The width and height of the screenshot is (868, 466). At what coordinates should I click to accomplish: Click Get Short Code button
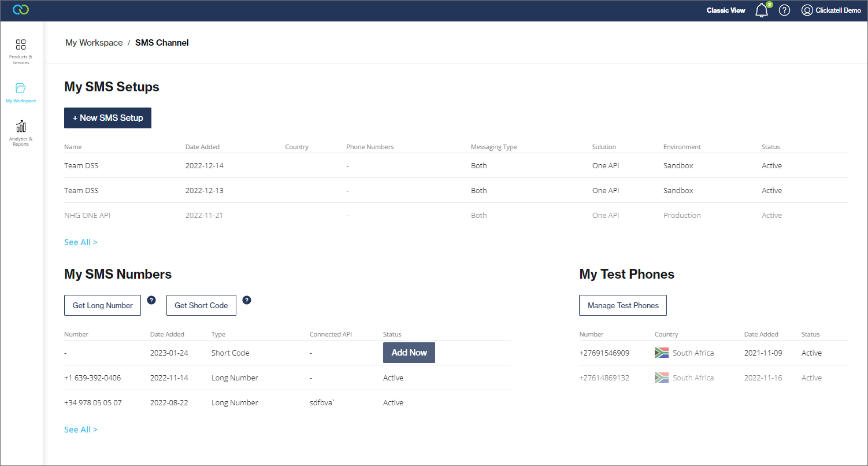201,305
